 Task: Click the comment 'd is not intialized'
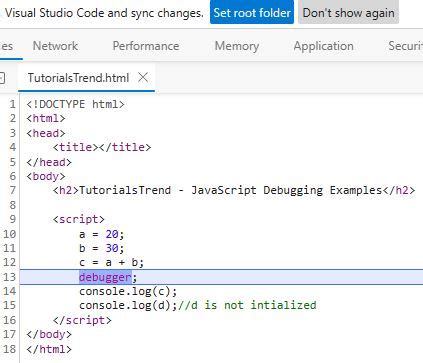click(247, 305)
